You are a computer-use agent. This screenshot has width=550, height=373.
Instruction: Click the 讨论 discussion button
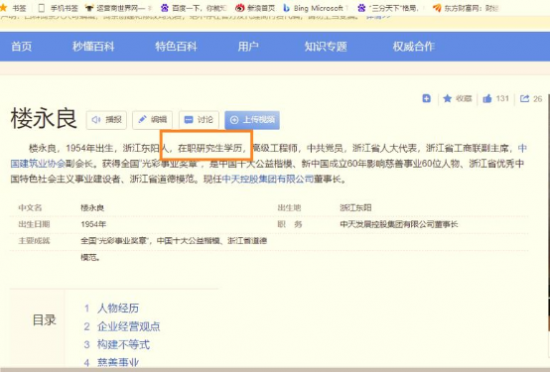coord(199,120)
